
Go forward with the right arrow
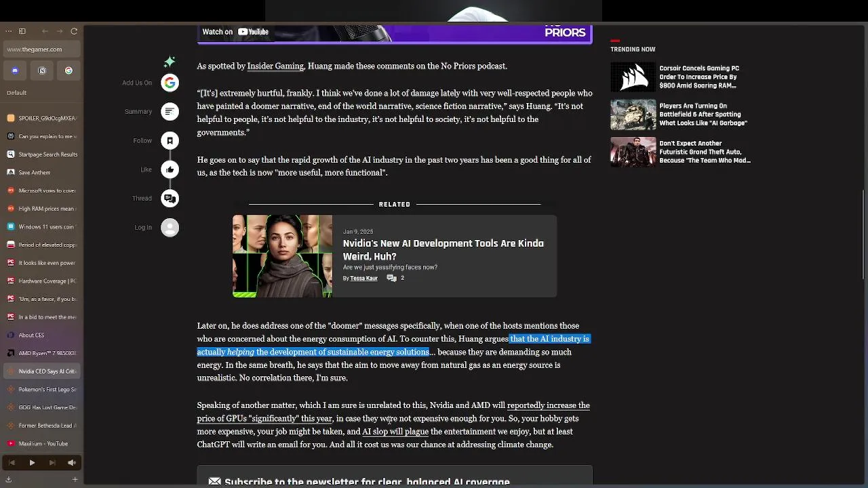(60, 31)
